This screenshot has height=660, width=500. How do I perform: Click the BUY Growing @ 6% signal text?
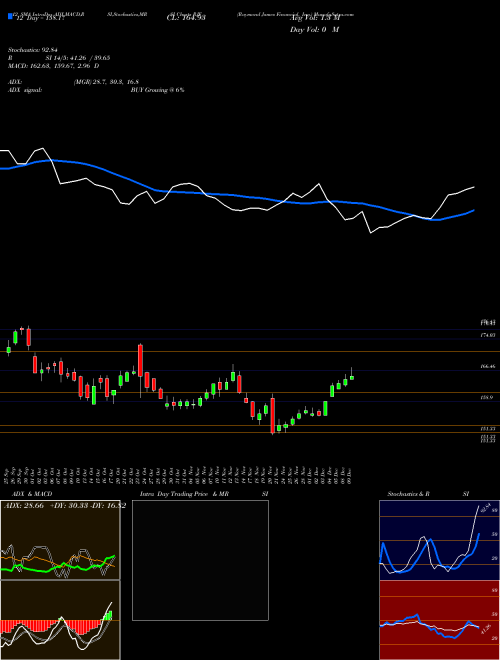(157, 90)
